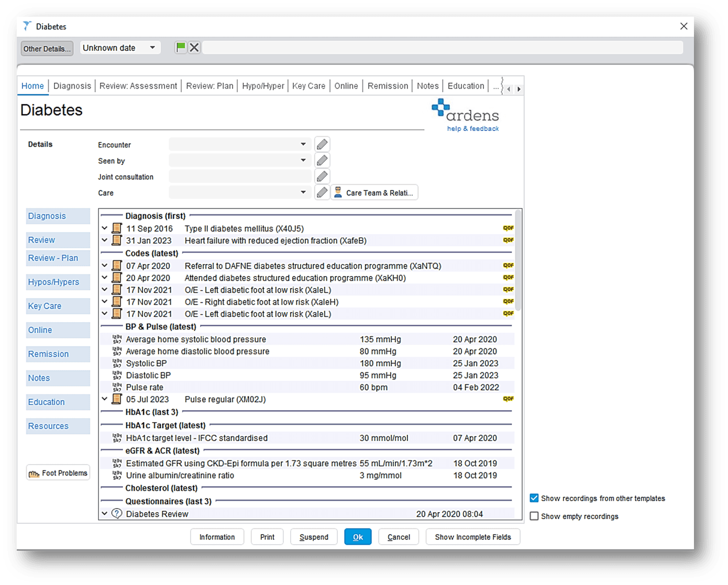The width and height of the screenshot is (728, 585).
Task: Click pencil edit icon next to Encounter
Action: coord(322,144)
